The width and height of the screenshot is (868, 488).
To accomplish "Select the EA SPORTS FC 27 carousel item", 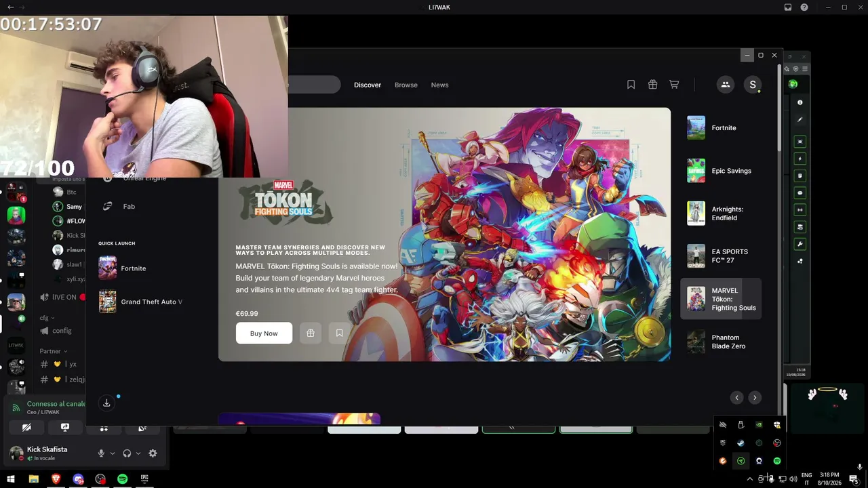I will pyautogui.click(x=721, y=256).
